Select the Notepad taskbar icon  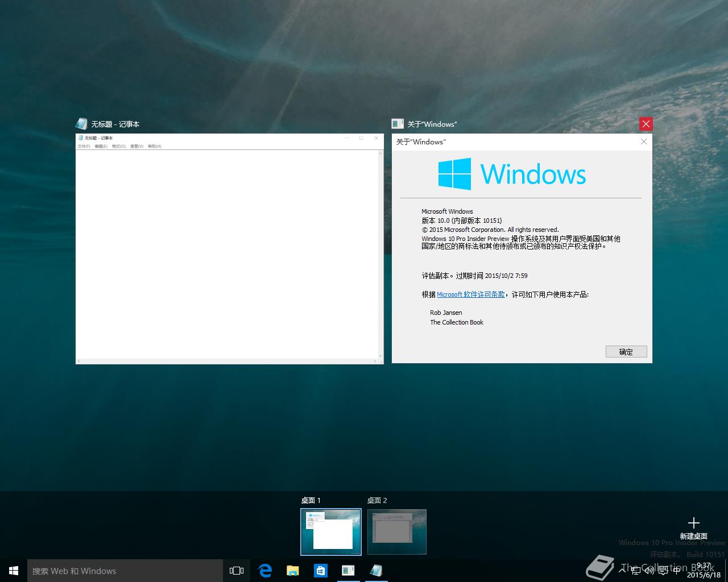(376, 571)
